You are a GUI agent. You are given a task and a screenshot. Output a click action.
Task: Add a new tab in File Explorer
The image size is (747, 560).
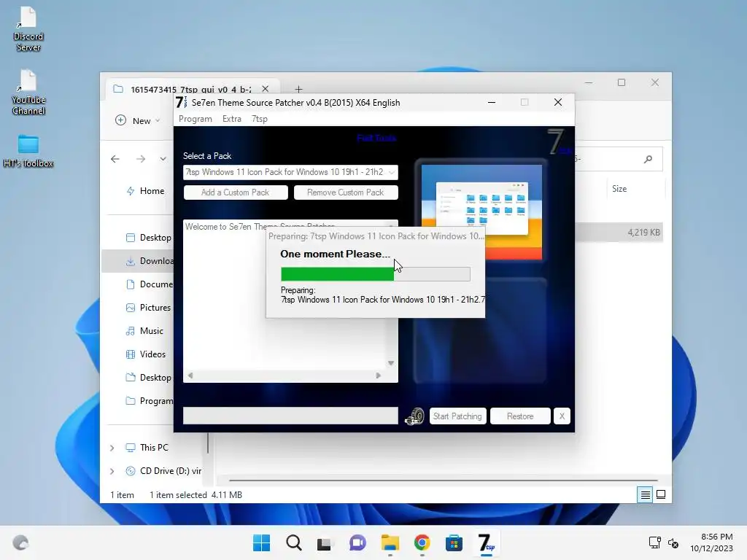coord(298,89)
